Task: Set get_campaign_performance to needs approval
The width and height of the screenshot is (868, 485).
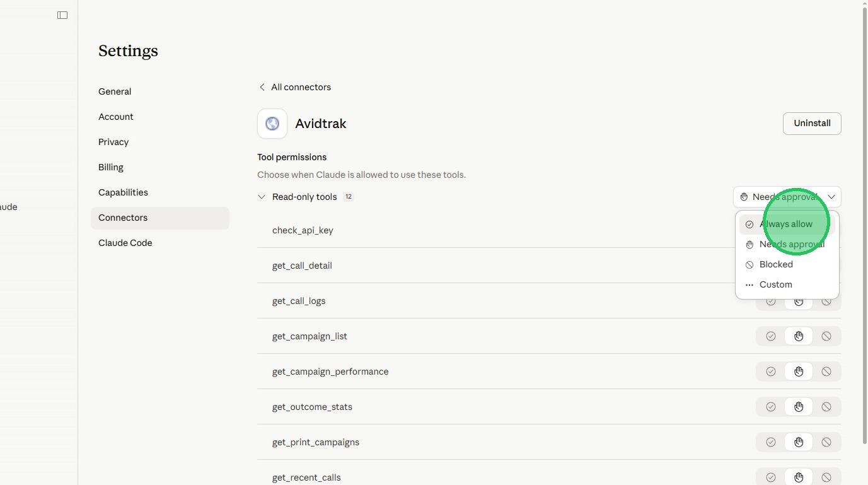Action: coord(799,371)
